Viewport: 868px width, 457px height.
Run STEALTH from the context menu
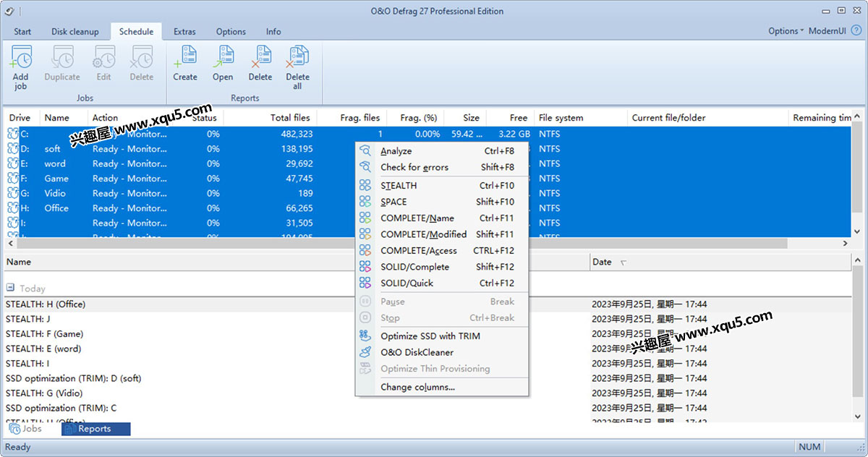click(442, 186)
